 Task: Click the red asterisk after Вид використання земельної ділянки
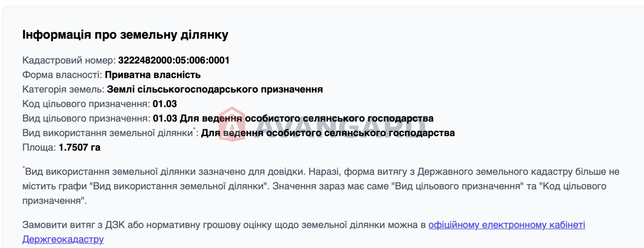click(x=195, y=130)
